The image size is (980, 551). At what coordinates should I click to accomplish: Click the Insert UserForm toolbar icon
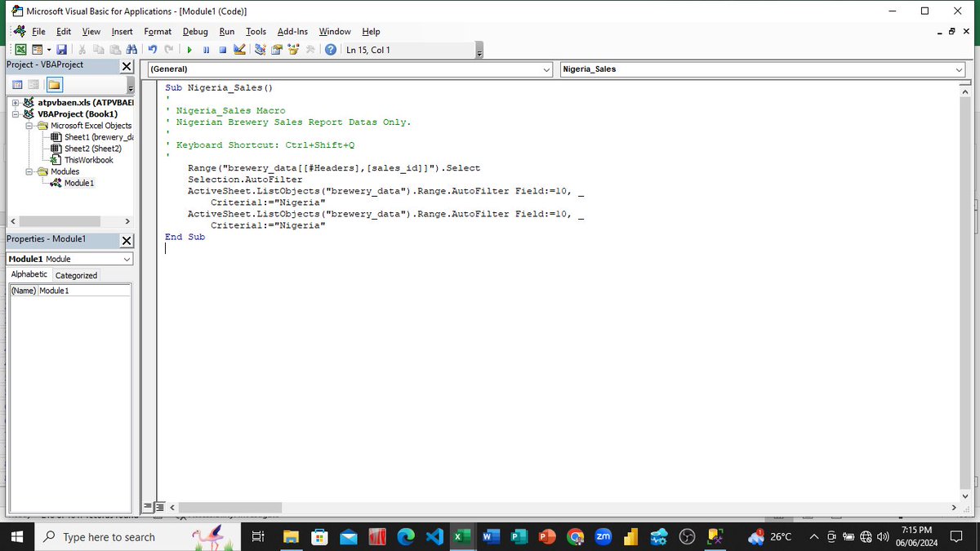(x=37, y=51)
